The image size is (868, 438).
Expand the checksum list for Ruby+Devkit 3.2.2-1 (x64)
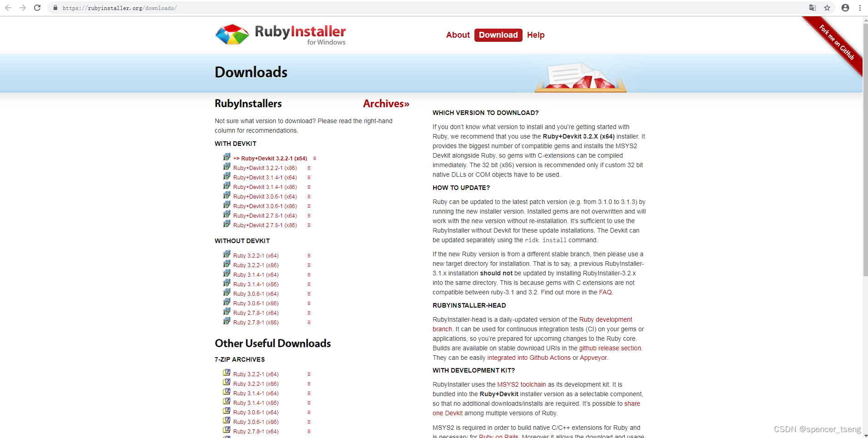316,158
